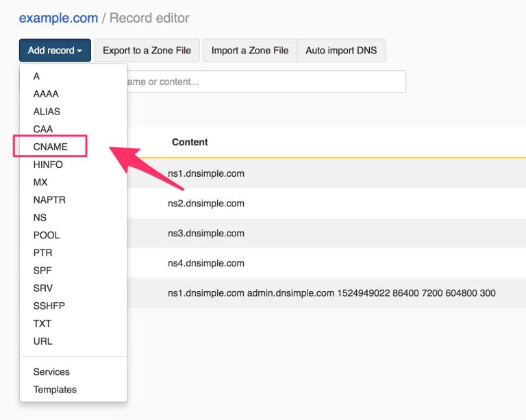Viewport: 526px width, 420px height.
Task: Choose CAA from the menu
Action: tap(43, 129)
